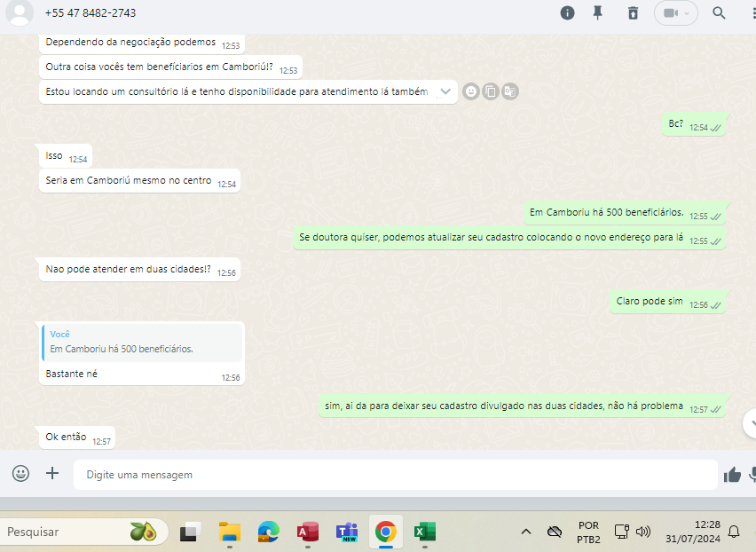Viewport: 756px width, 552px height.
Task: Select the 'Ok então' message
Action: coord(76,438)
